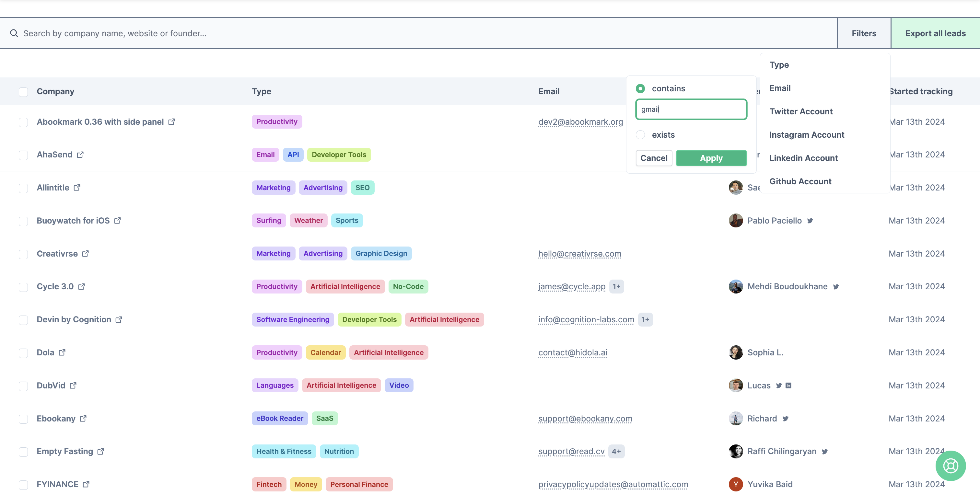Click the SEO tag on Allintitle
This screenshot has height=495, width=980.
(x=362, y=188)
